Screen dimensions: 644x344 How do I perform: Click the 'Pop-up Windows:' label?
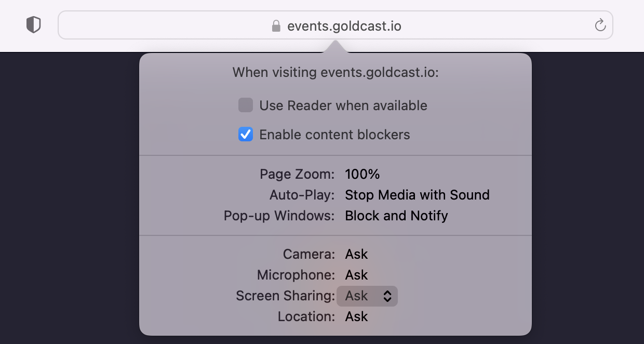pyautogui.click(x=279, y=216)
